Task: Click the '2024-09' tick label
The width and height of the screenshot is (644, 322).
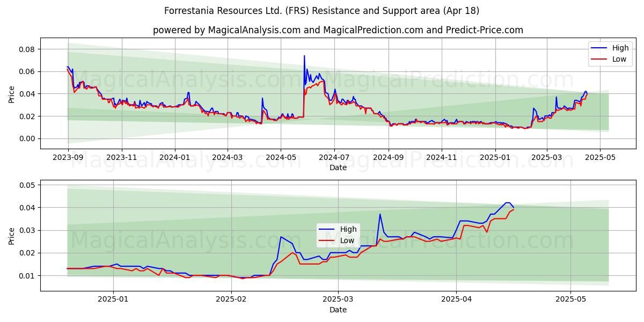Action: click(389, 158)
